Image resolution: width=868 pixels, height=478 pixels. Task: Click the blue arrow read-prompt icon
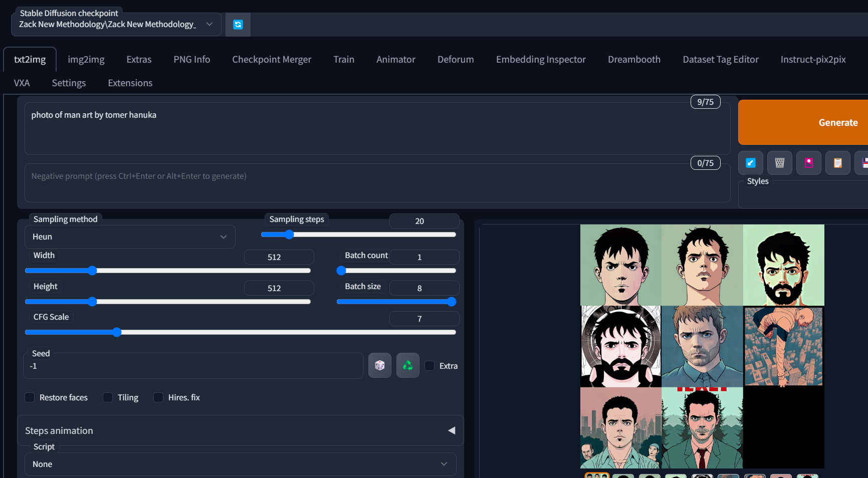(751, 163)
